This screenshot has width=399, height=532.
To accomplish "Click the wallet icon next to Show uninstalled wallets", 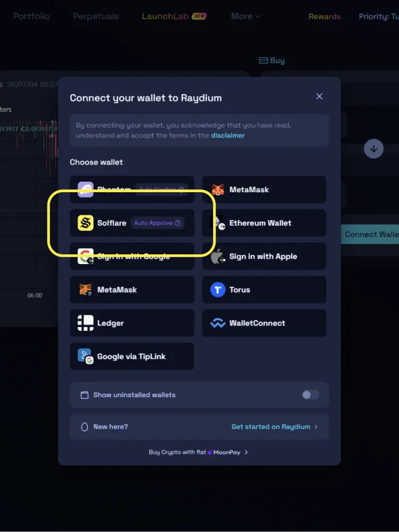I will 84,395.
